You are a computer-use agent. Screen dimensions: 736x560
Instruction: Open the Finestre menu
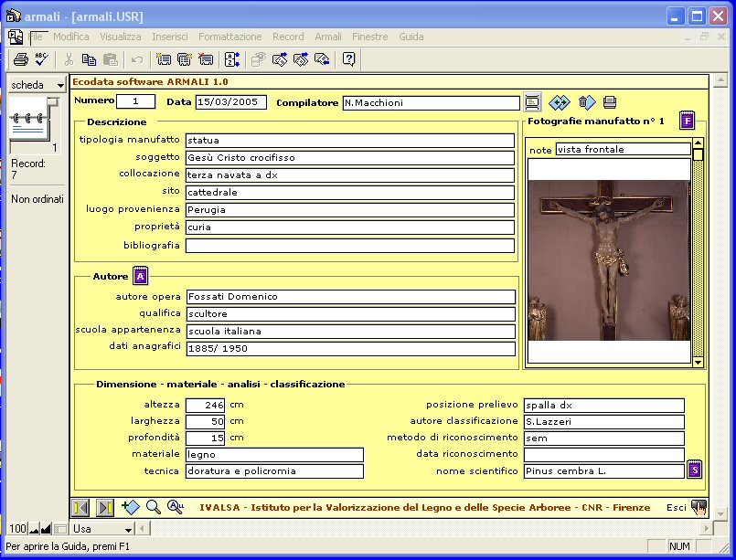[x=370, y=37]
